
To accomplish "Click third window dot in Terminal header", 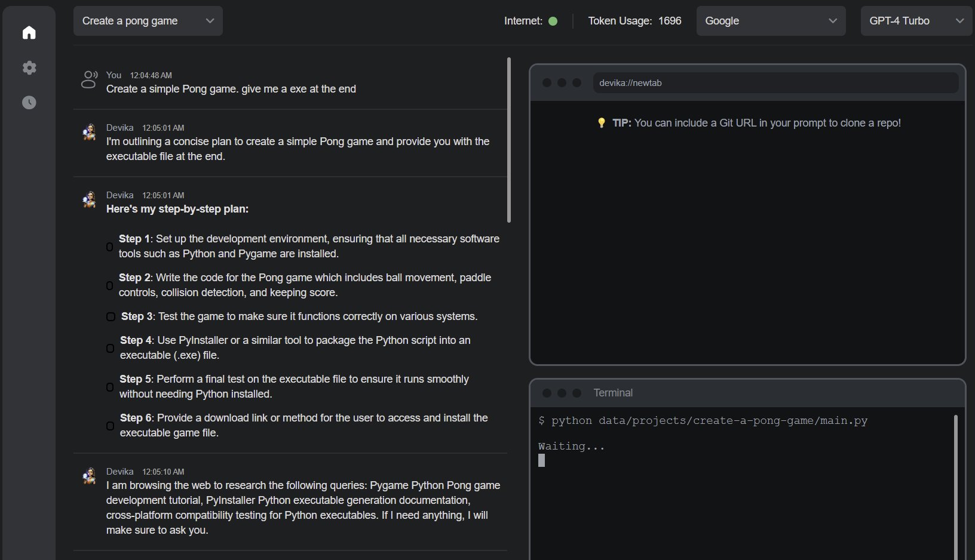I will tap(577, 393).
